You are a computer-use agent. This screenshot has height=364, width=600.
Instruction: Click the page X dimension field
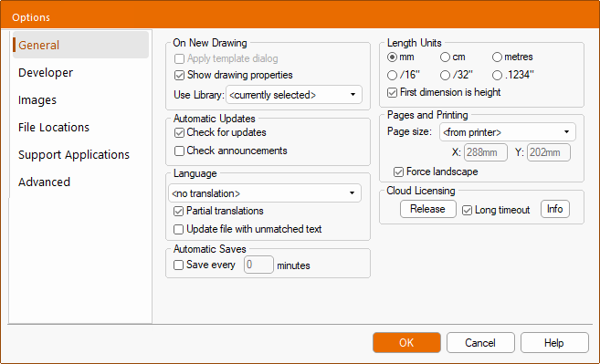[x=486, y=152]
